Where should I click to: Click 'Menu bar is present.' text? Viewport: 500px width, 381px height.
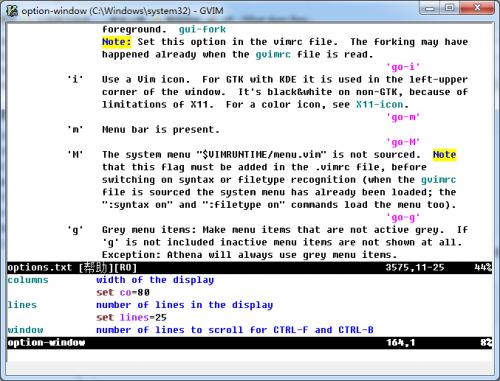click(161, 129)
